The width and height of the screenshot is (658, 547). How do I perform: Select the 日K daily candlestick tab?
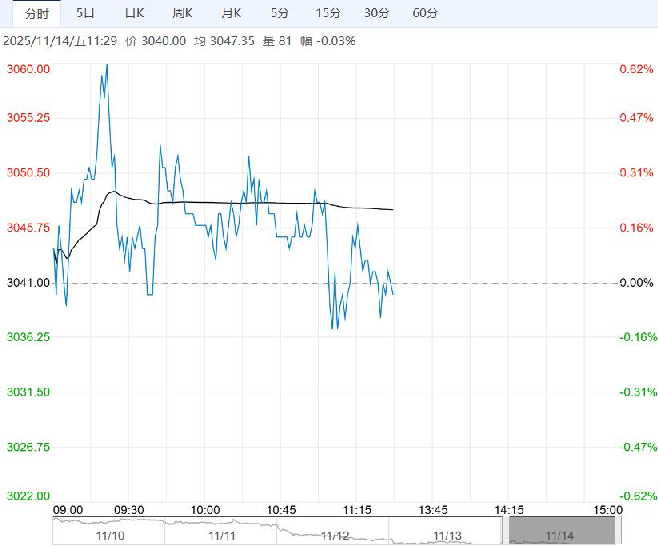[133, 13]
